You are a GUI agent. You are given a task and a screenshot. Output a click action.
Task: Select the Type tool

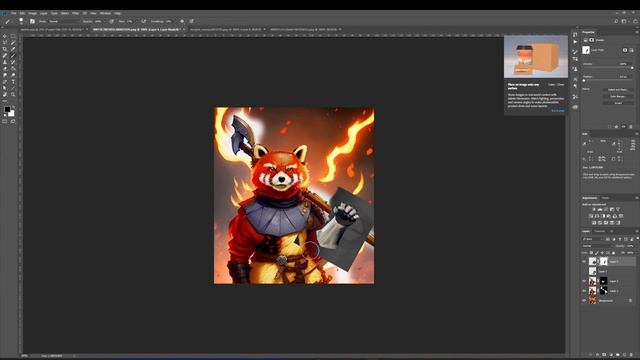click(x=13, y=81)
